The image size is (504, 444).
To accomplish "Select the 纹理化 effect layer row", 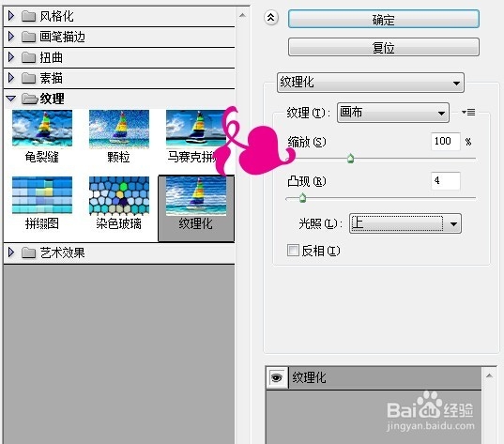I will (x=385, y=377).
